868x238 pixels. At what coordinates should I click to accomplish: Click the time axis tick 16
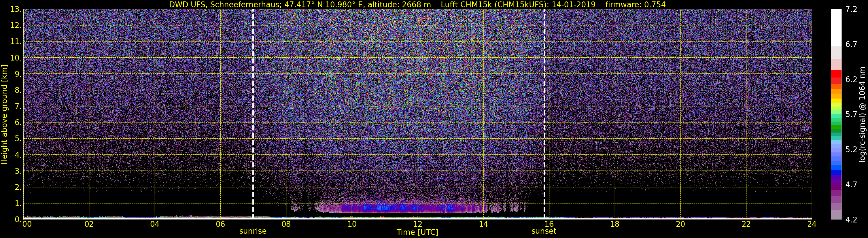(549, 224)
